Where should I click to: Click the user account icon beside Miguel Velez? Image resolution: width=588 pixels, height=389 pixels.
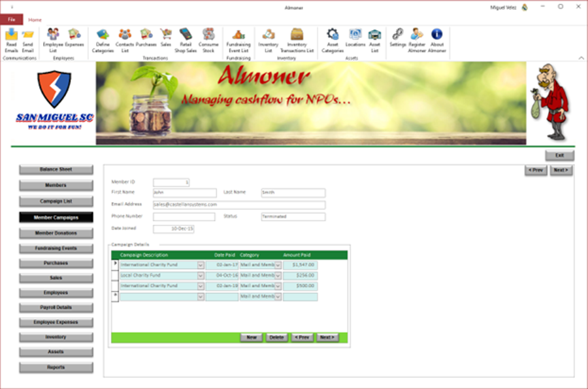coord(525,7)
